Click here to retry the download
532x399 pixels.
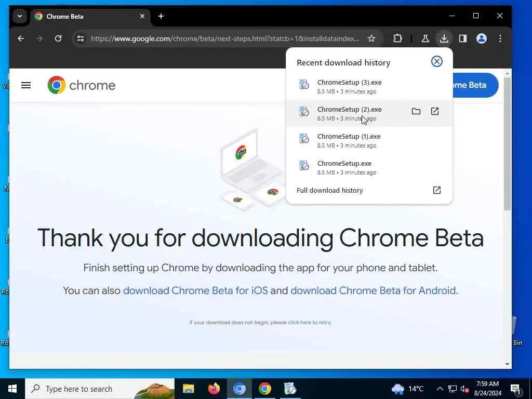(310, 322)
